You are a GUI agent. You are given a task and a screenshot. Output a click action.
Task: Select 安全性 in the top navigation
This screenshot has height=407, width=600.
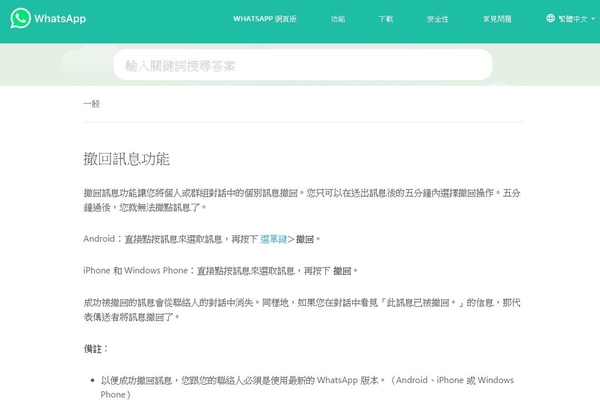coord(437,19)
